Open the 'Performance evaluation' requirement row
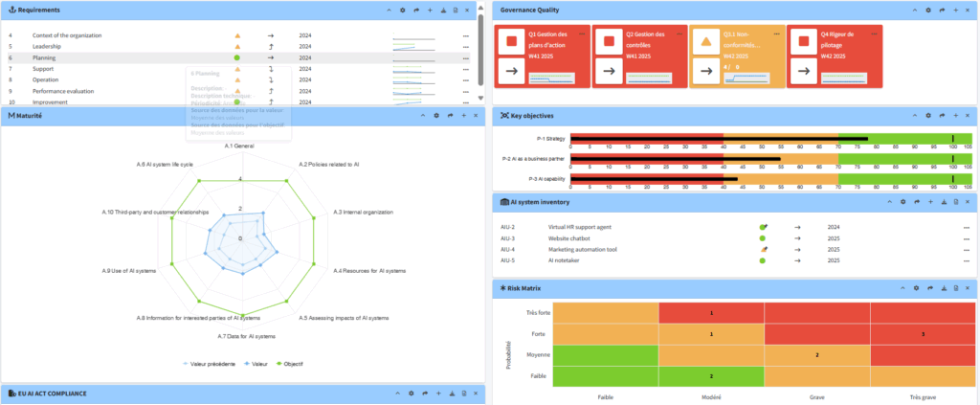The width and height of the screenshot is (980, 405). (61, 91)
